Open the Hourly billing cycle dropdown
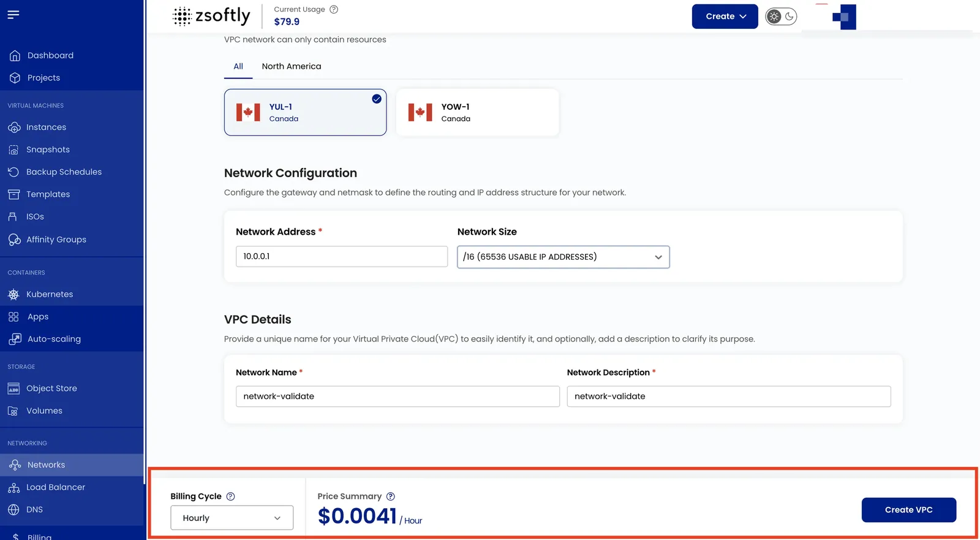Viewport: 980px width, 540px height. [232, 518]
